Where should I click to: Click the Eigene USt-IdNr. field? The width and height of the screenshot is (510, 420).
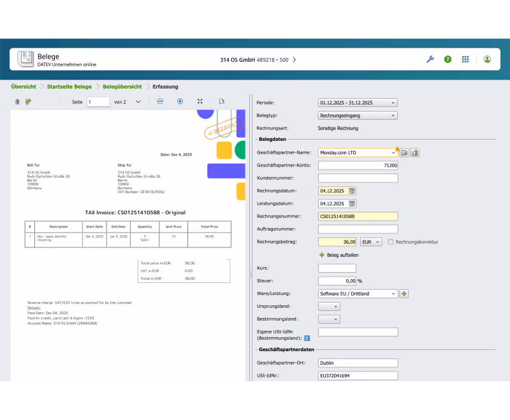358,332
